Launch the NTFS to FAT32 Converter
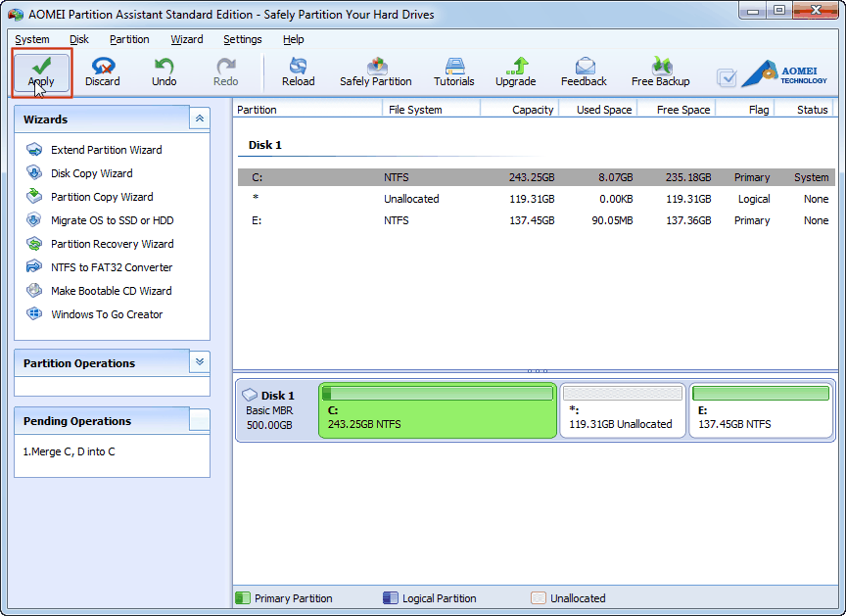The height and width of the screenshot is (616, 846). click(x=112, y=267)
